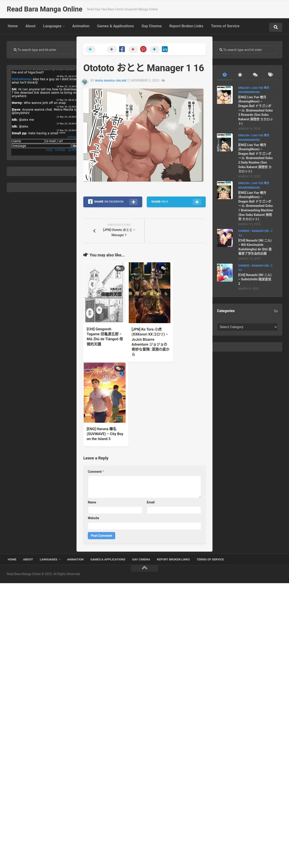
Task: Open Select Category dropdown
Action: [247, 327]
